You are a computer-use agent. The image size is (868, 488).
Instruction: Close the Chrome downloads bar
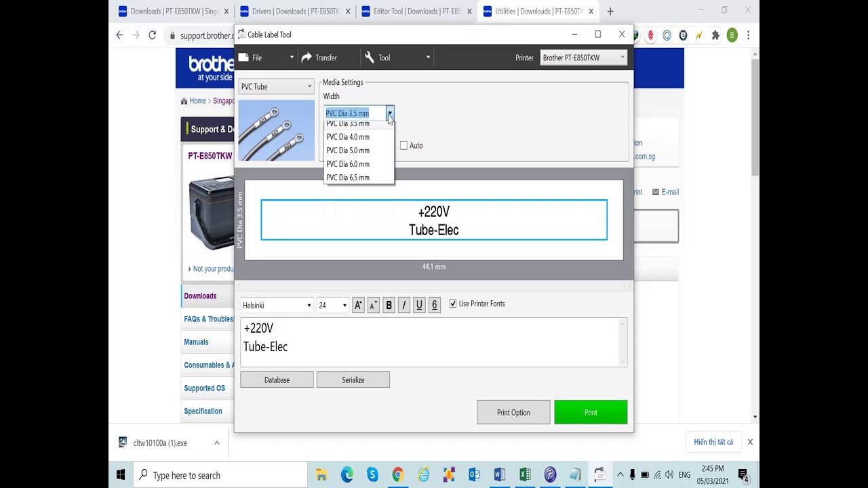pyautogui.click(x=750, y=442)
